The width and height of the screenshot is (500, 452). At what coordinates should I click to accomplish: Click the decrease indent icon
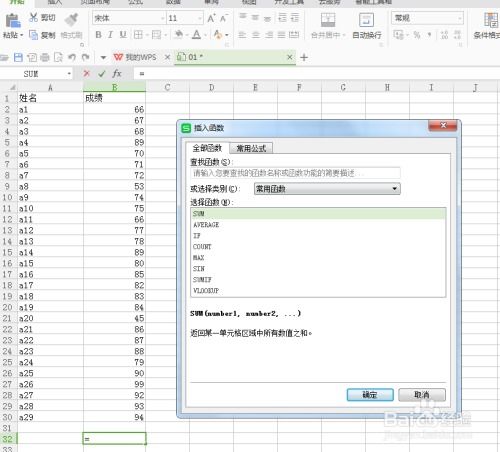282,17
